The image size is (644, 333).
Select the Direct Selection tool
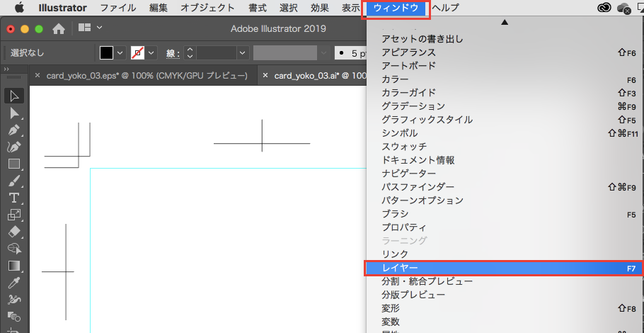(x=13, y=113)
